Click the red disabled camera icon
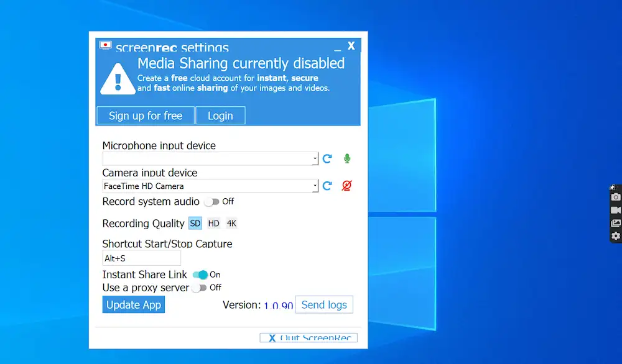622x364 pixels. [x=346, y=185]
